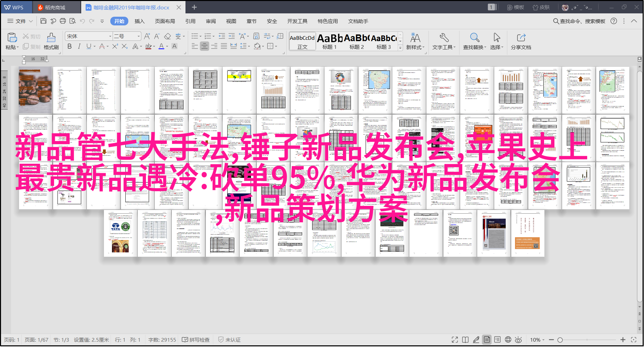Click the zoom slider handle
Screen dimensions: 644x347
560,340
